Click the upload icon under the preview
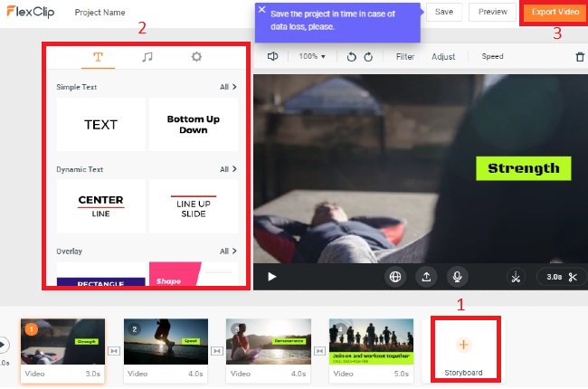This screenshot has height=389, width=588. [x=427, y=277]
